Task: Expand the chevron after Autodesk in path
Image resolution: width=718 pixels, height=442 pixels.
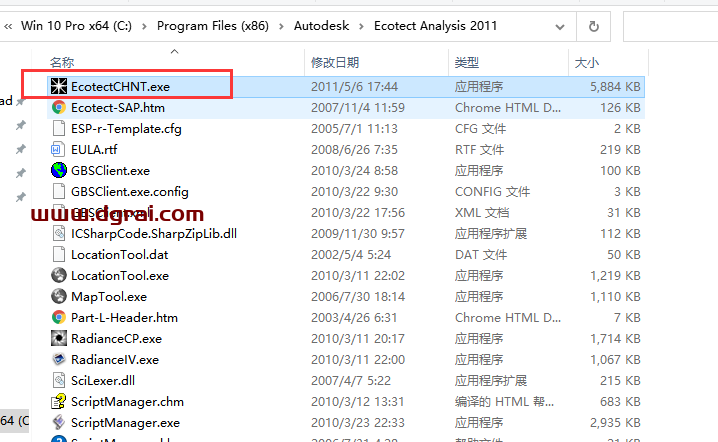Action: (361, 27)
